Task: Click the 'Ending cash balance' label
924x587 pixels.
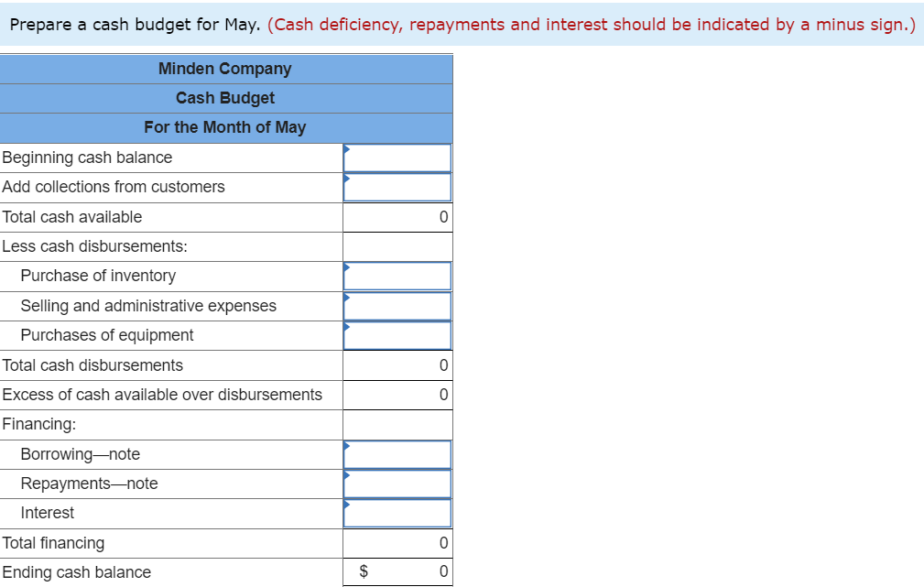Action: tap(77, 572)
